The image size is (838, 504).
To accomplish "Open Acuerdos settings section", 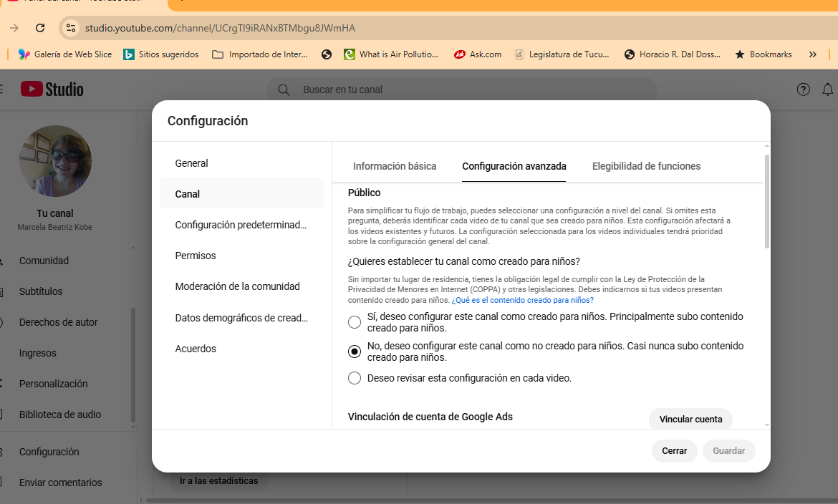I will pyautogui.click(x=241, y=349).
